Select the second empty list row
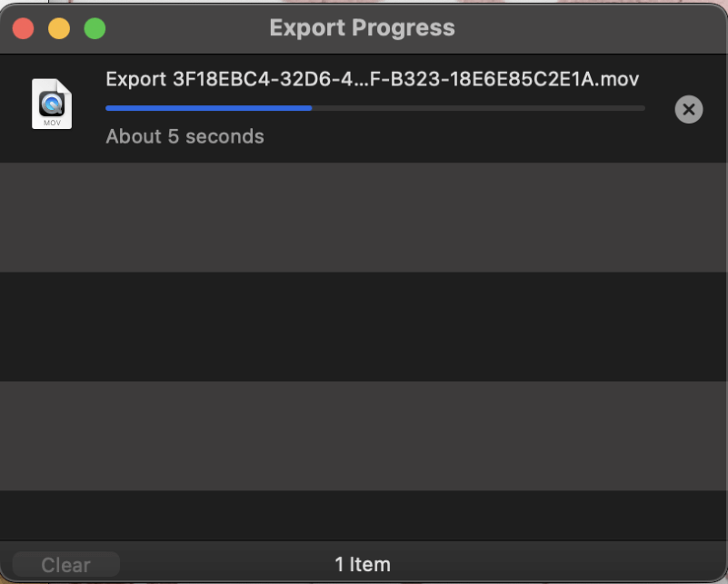 pos(364,326)
